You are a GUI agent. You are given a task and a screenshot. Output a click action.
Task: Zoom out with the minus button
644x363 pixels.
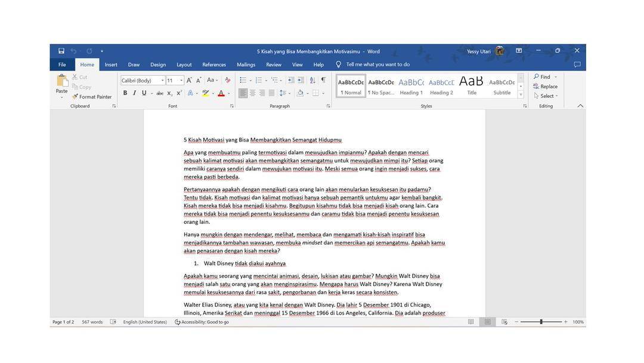coord(516,322)
